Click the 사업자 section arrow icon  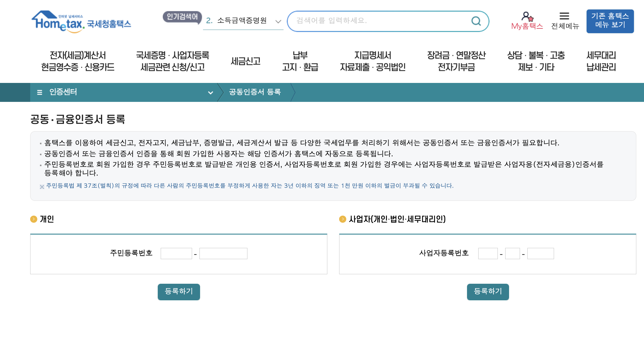342,219
